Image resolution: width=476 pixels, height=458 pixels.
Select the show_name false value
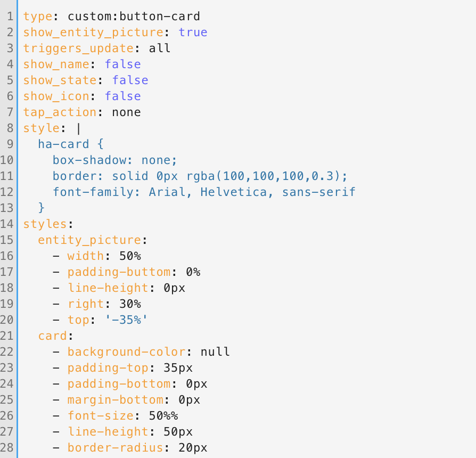[x=123, y=64]
